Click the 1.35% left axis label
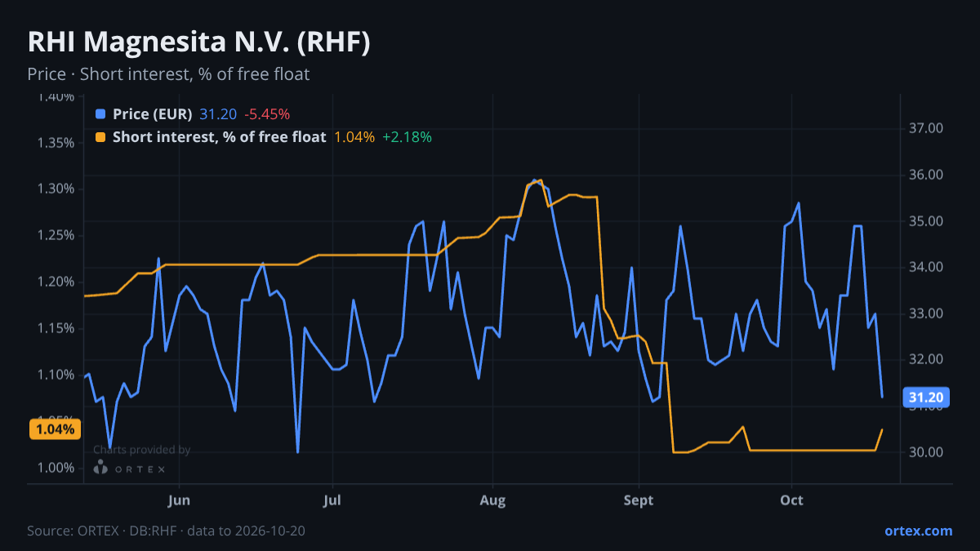 point(56,143)
